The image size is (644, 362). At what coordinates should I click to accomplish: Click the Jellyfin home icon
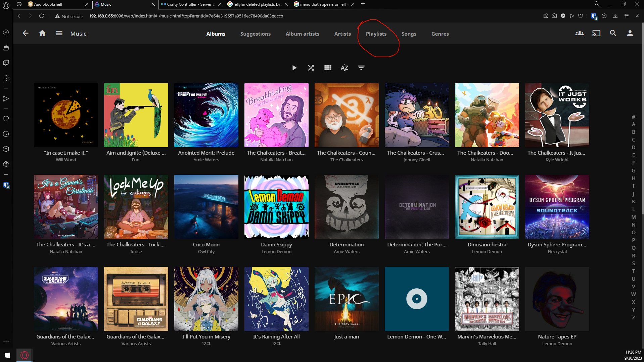42,33
